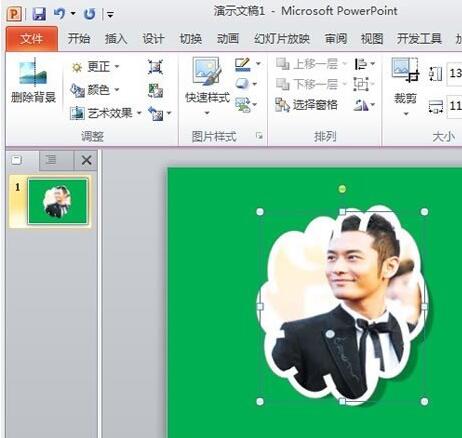This screenshot has width=462, height=438.
Task: Click the left-middle resize handle of picture
Action: coord(260,307)
